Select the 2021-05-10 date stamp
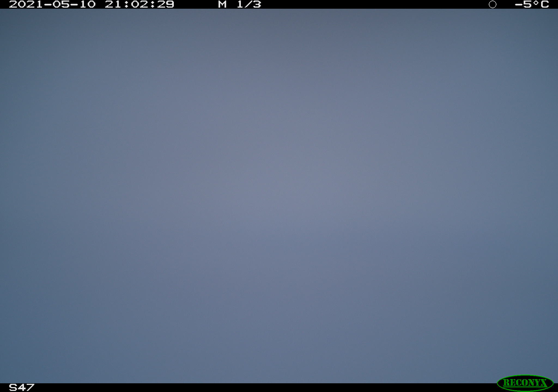Image resolution: width=558 pixels, height=392 pixels. [x=52, y=4]
